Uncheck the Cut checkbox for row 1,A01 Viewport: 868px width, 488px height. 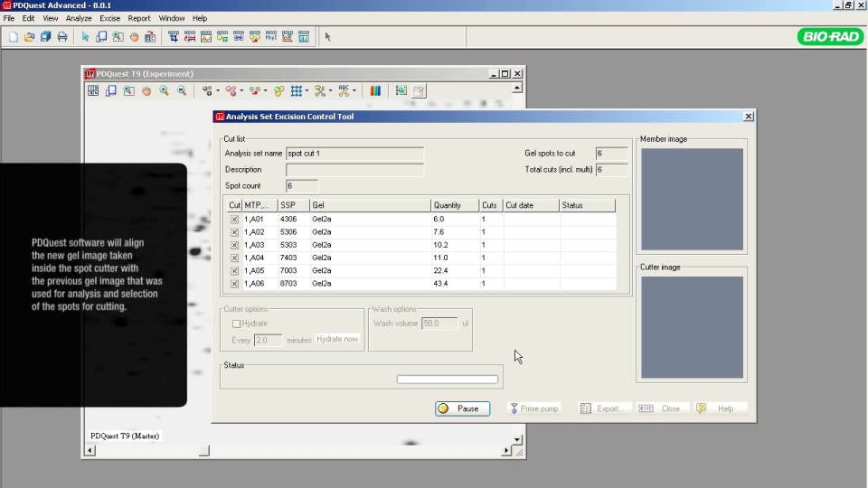[x=234, y=219]
